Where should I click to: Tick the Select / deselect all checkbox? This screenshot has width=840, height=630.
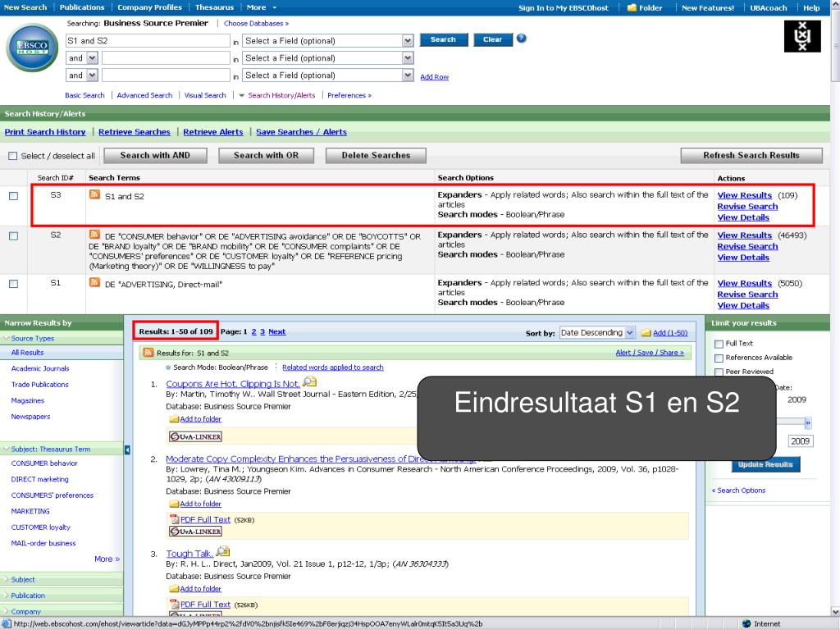[13, 156]
